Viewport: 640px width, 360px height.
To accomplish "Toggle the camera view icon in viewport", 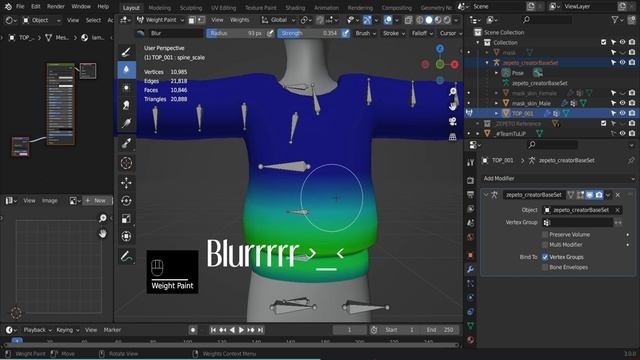I will point(453,122).
